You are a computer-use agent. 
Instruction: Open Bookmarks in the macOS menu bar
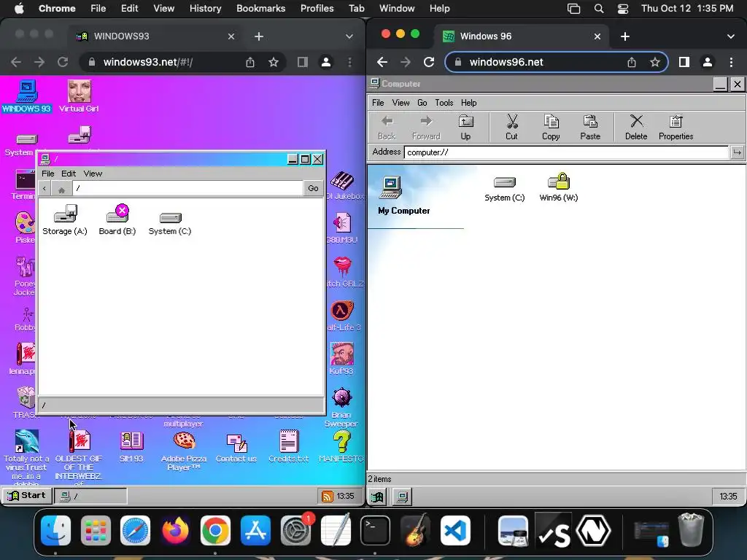260,8
